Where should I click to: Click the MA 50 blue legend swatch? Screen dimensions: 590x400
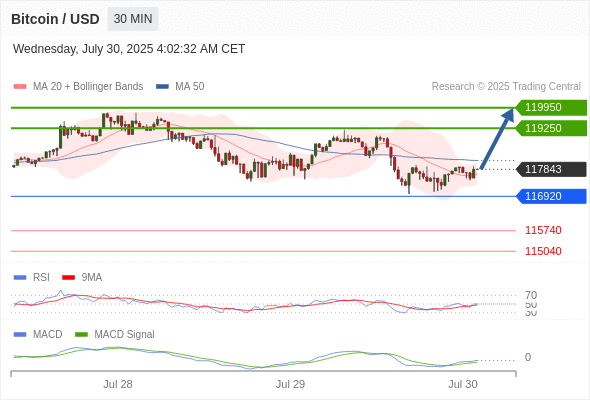click(x=162, y=87)
